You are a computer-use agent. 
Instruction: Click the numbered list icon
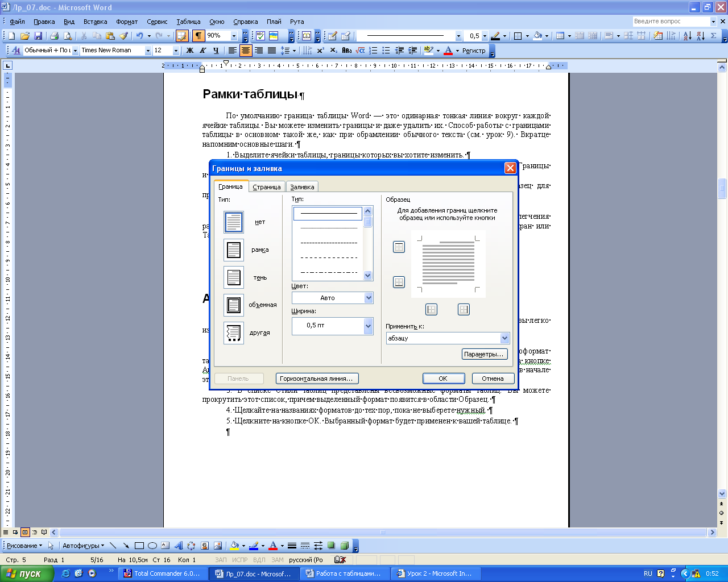[x=373, y=51]
